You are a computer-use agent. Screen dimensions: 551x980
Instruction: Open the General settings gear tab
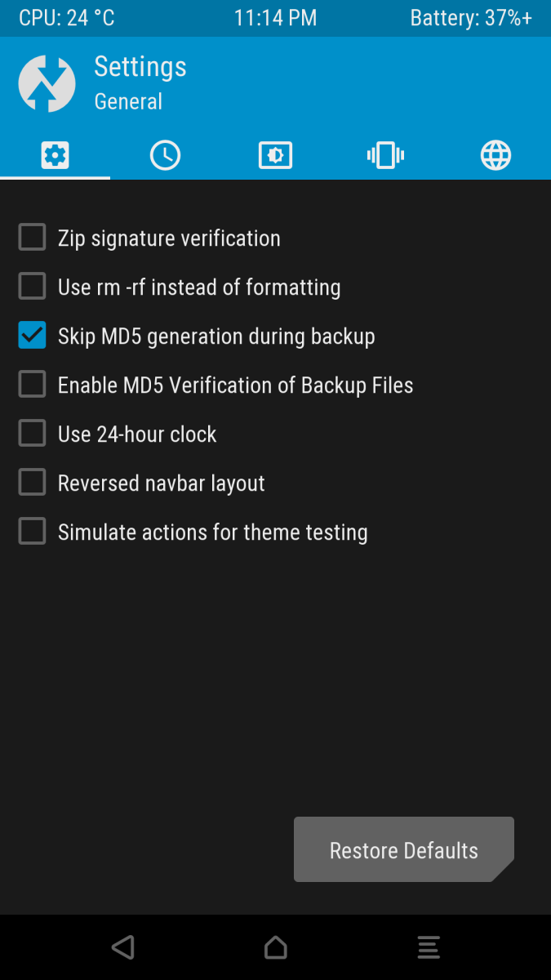(x=55, y=154)
